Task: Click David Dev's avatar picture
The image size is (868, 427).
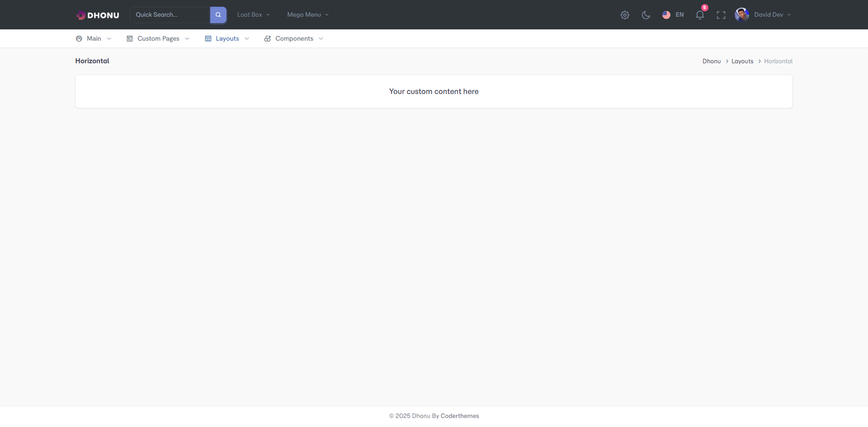Action: [x=742, y=15]
